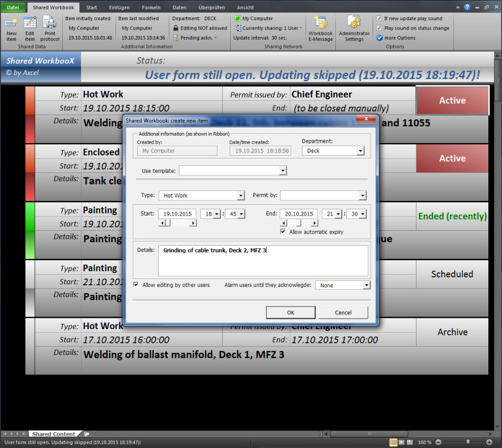The image size is (502, 448).
Task: Open the Formeln ribbon tab
Action: tap(151, 8)
